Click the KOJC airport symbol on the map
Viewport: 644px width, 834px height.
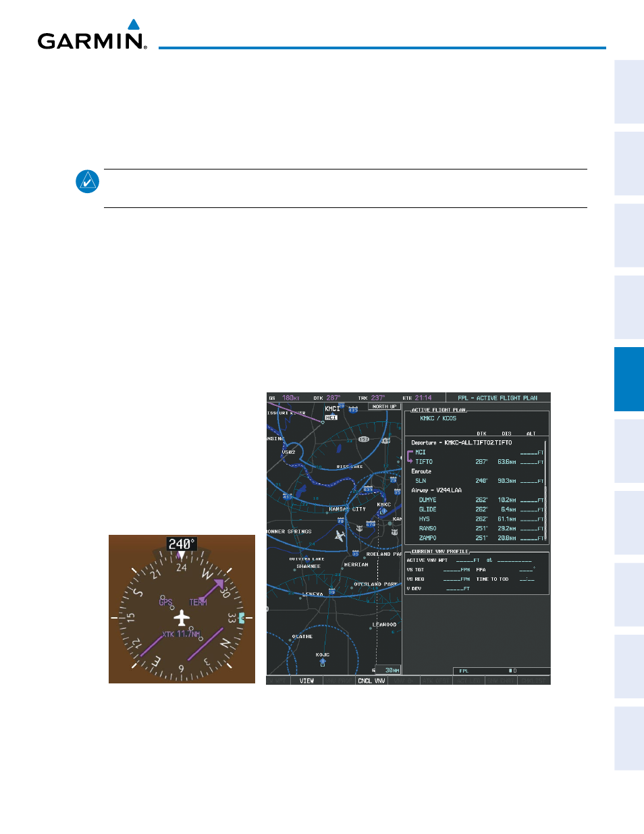(x=323, y=662)
